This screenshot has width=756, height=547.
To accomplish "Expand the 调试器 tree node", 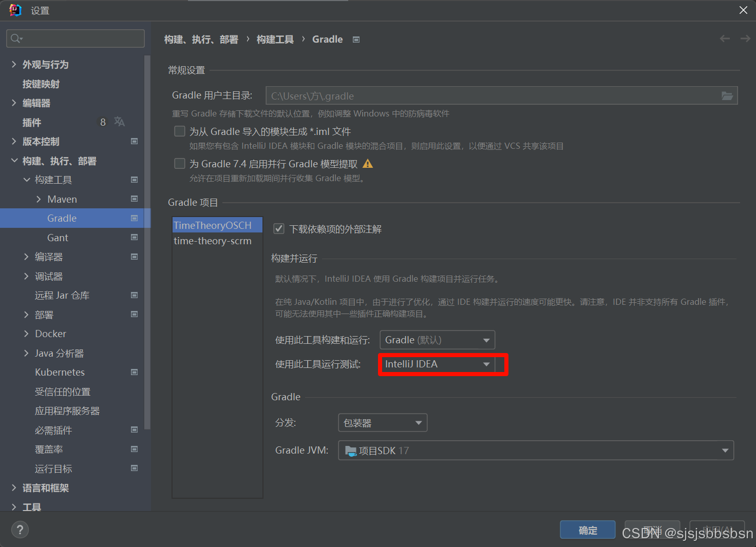I will coord(26,276).
